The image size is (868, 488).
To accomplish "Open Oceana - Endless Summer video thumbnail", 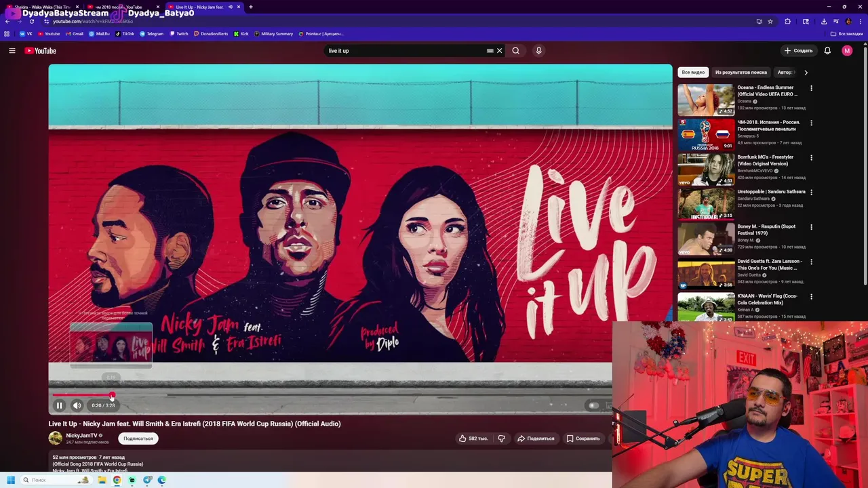I will click(x=706, y=100).
